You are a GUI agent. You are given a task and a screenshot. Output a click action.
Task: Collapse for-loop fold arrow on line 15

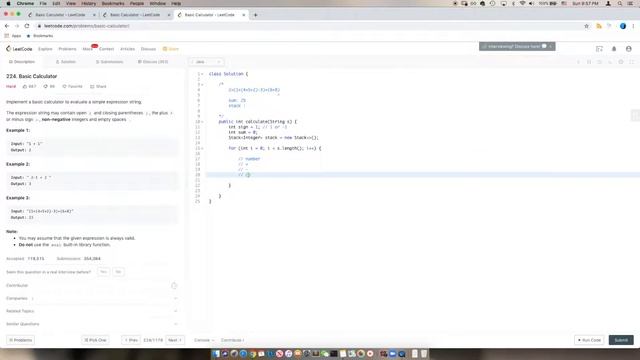(x=202, y=148)
